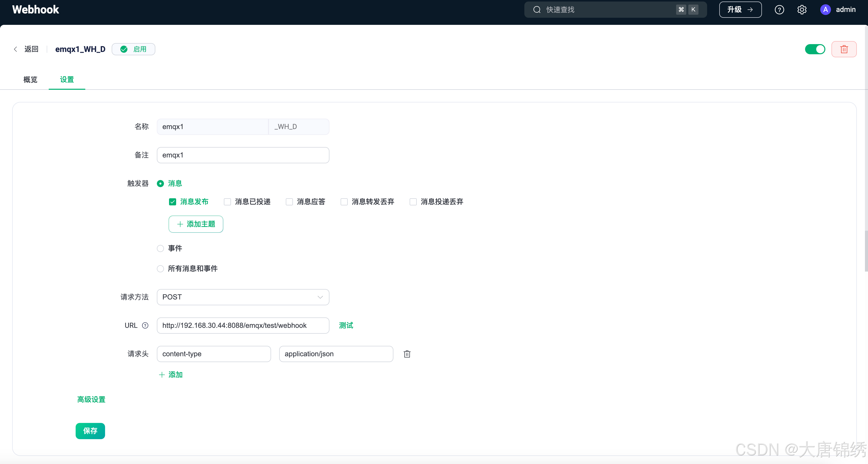The image size is (868, 464).
Task: Switch to the 设置 tab
Action: (67, 79)
